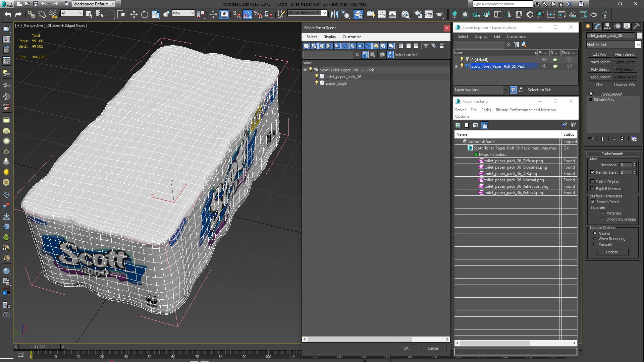This screenshot has height=362, width=644.
Task: Open Paths menu in Asset Tracking
Action: pos(486,110)
